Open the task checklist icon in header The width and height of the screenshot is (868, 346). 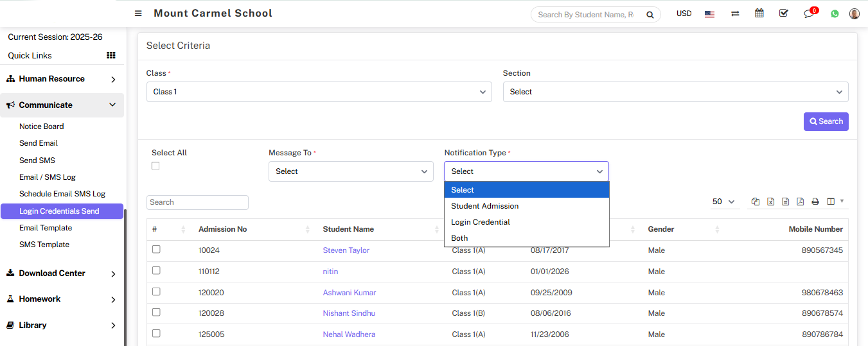[783, 13]
